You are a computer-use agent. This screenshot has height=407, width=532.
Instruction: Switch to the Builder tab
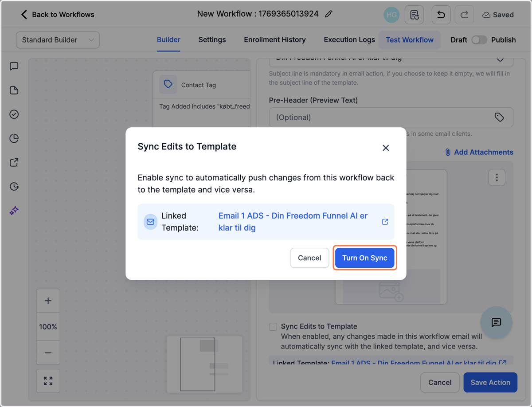168,40
